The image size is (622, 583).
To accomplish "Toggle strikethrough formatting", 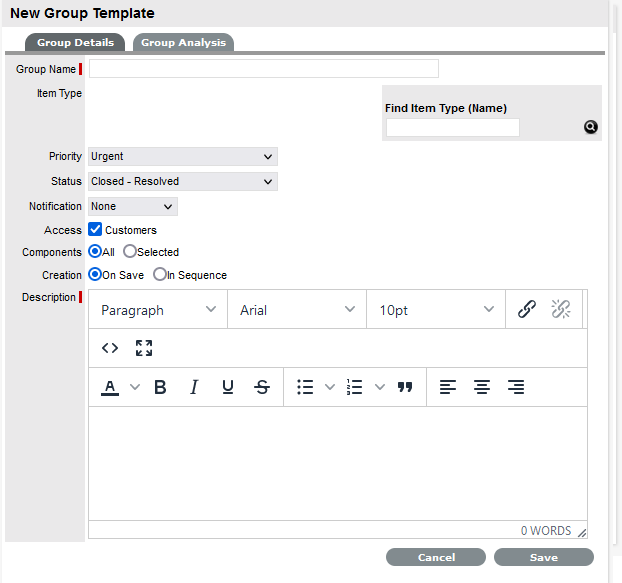I will coord(262,387).
